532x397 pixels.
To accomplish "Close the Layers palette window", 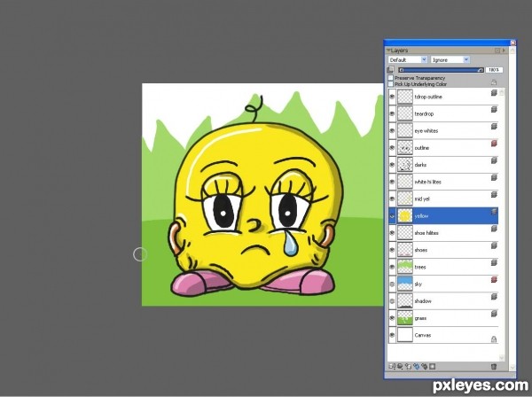I will (512, 43).
